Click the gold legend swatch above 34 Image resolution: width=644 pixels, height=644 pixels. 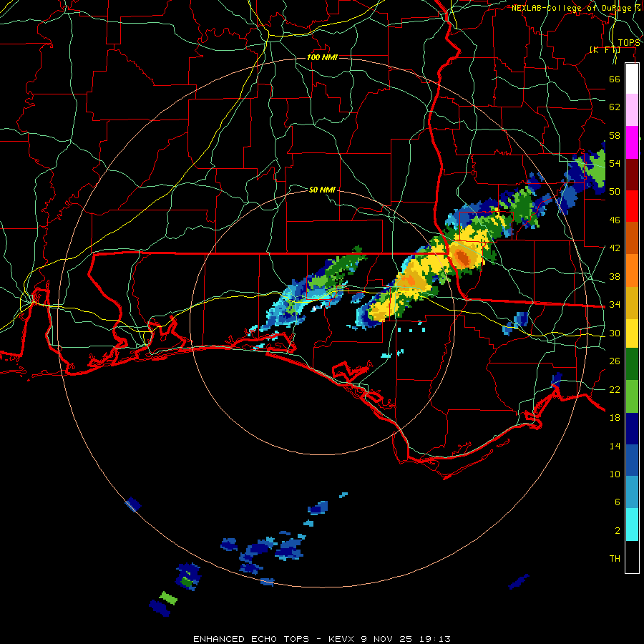pyautogui.click(x=632, y=303)
